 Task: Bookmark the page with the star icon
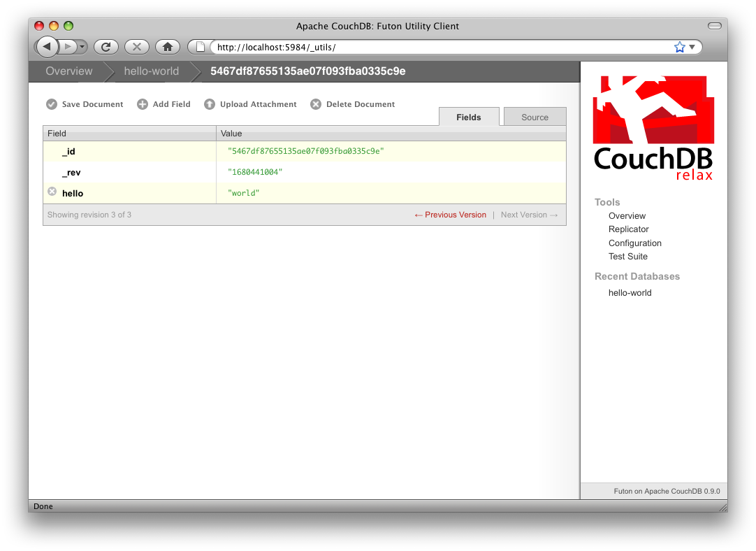click(679, 47)
